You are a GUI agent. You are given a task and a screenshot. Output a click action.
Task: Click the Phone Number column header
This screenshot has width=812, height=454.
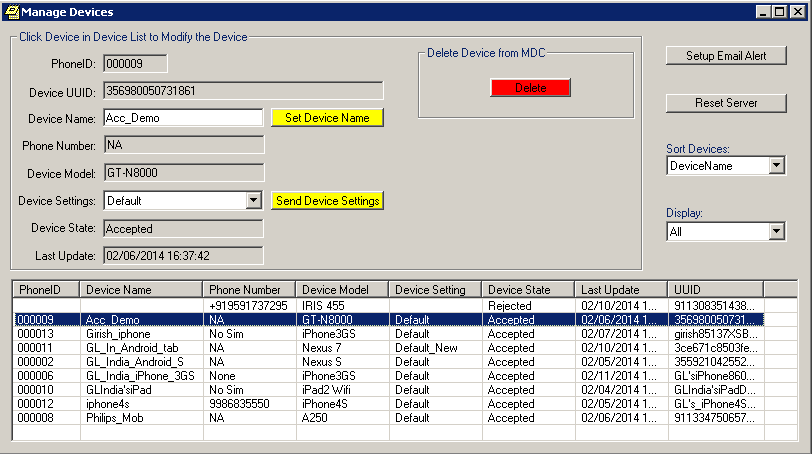(x=249, y=289)
